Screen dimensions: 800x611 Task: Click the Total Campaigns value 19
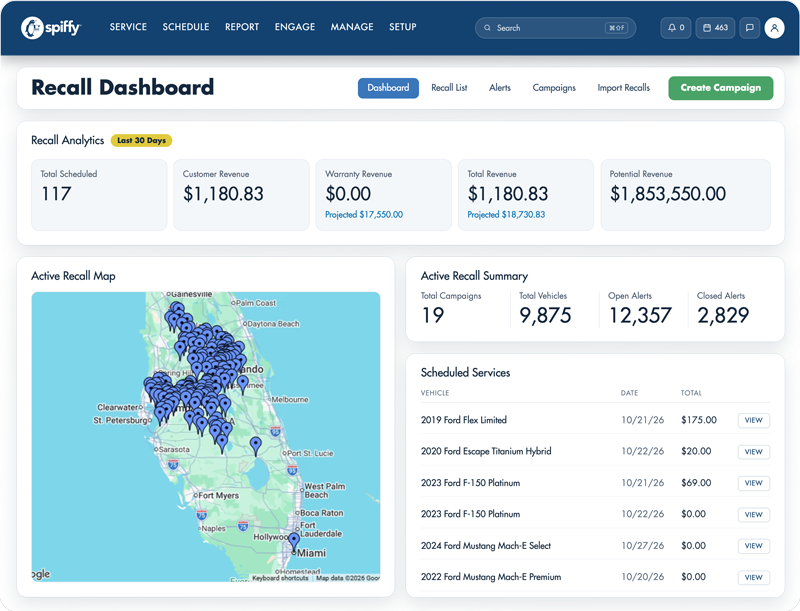(x=433, y=315)
